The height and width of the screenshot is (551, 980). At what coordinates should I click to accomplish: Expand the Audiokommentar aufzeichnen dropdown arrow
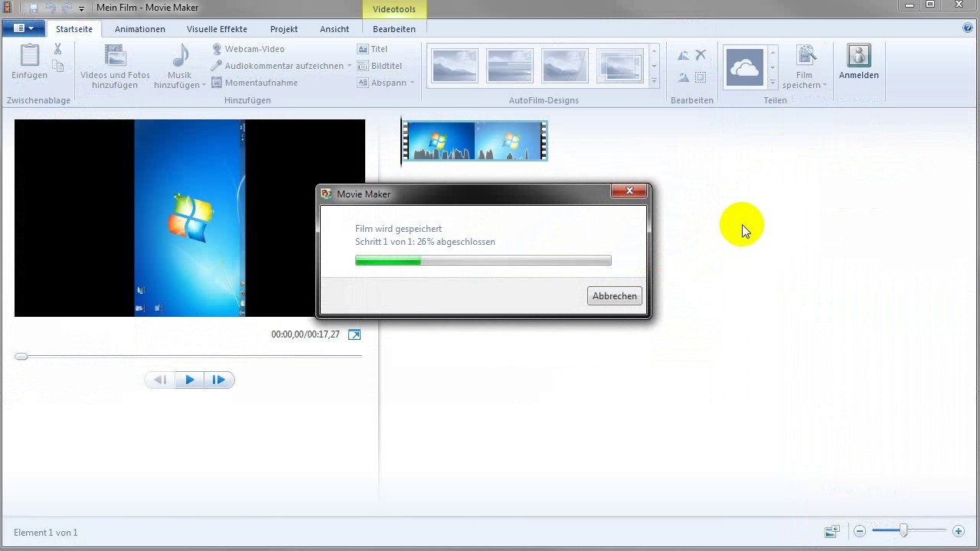pos(349,66)
